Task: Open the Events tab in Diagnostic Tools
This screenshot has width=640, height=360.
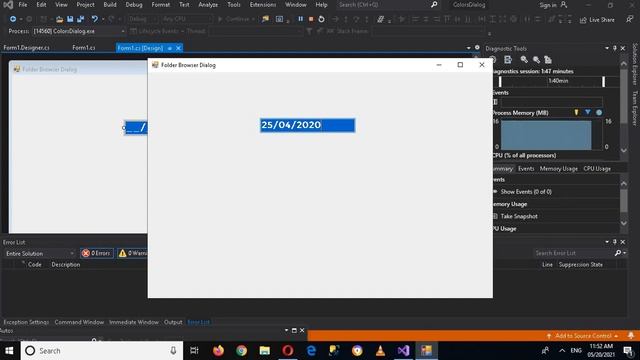Action: 526,169
